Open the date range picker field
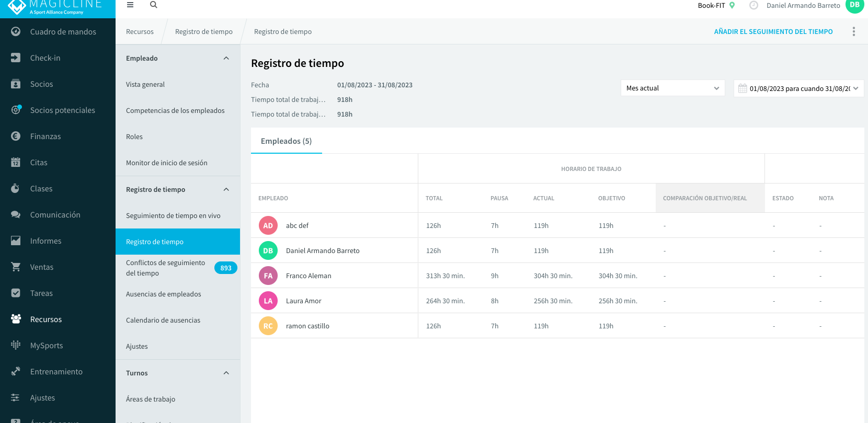868x423 pixels. (x=799, y=88)
